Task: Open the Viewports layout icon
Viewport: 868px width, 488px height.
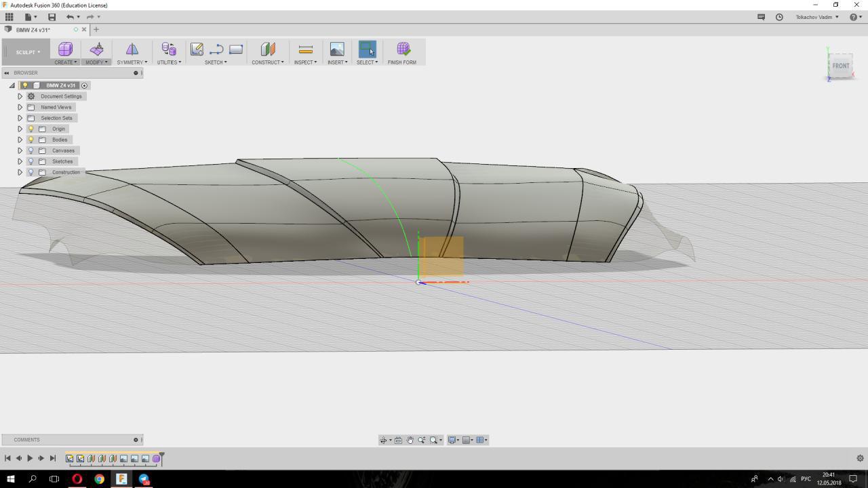Action: point(480,440)
